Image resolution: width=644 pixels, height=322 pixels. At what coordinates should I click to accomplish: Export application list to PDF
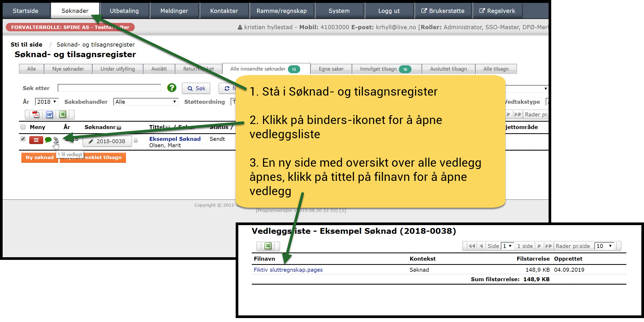(36, 115)
